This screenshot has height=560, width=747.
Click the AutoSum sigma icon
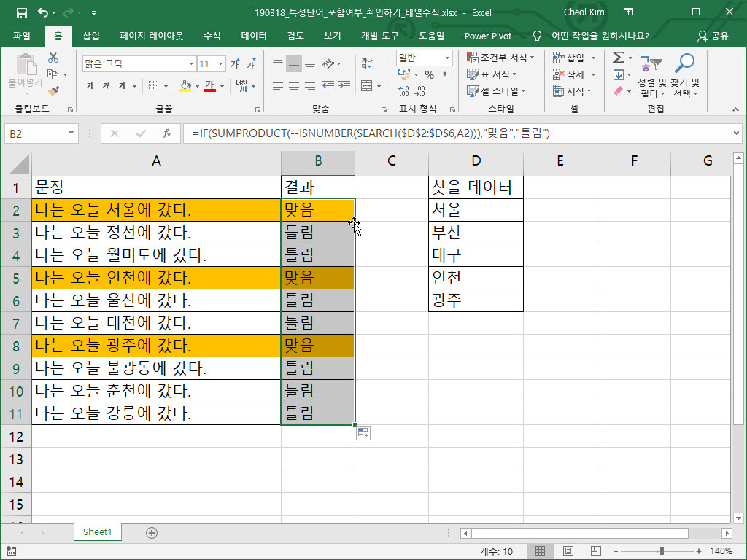(618, 58)
